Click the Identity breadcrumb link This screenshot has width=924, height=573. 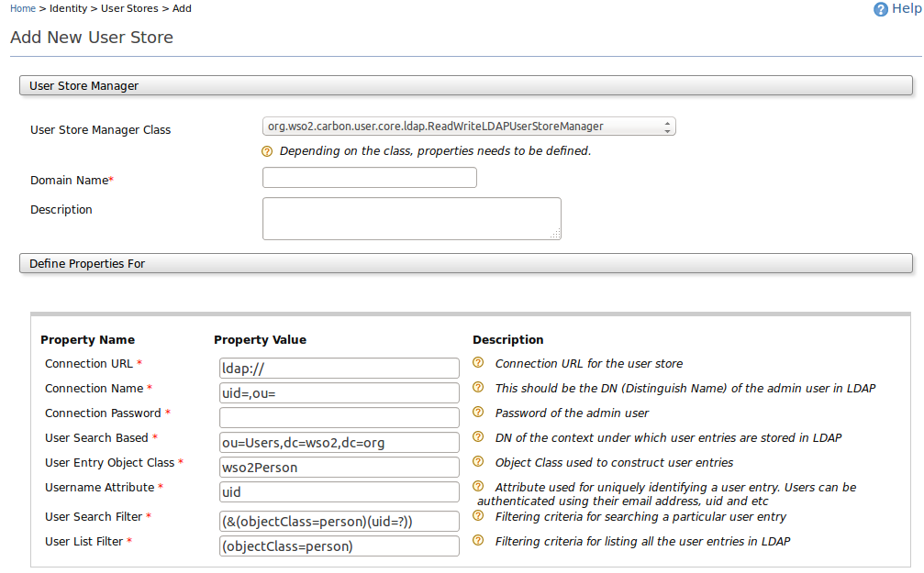click(x=68, y=7)
